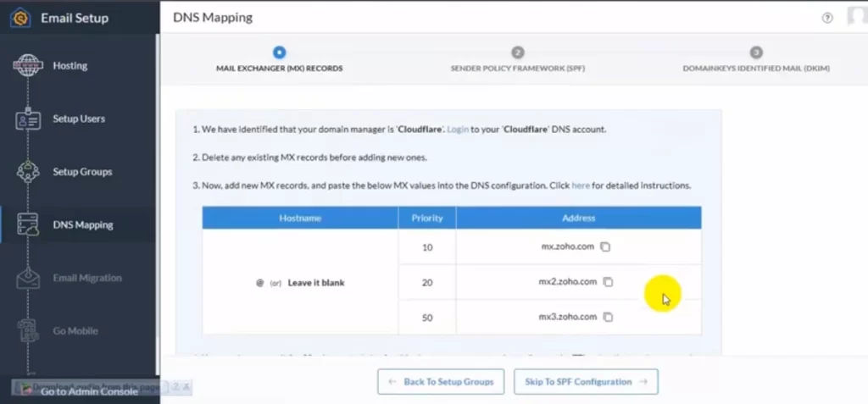
Task: Select Mail Exchanger (MX) Records step
Action: [x=279, y=69]
